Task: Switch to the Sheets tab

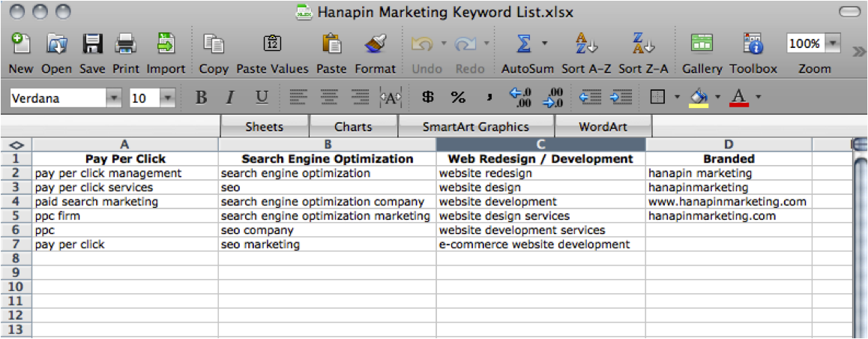Action: click(265, 126)
